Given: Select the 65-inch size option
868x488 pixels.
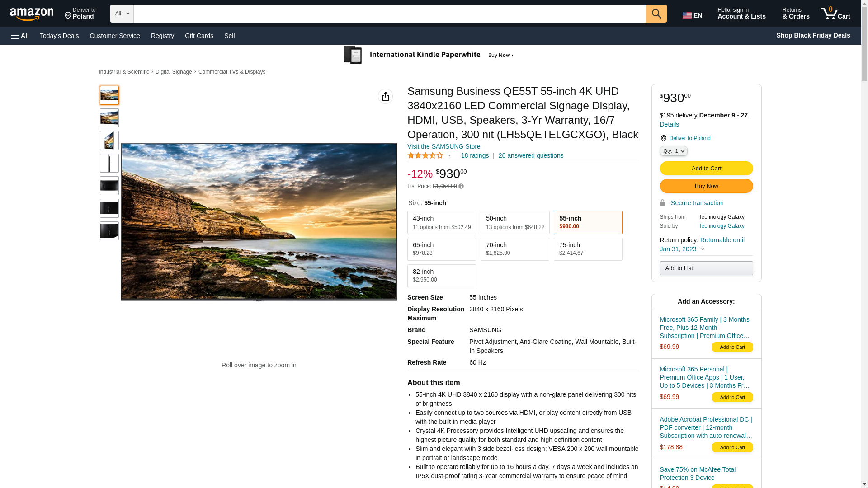Looking at the screenshot, I should coord(441,249).
